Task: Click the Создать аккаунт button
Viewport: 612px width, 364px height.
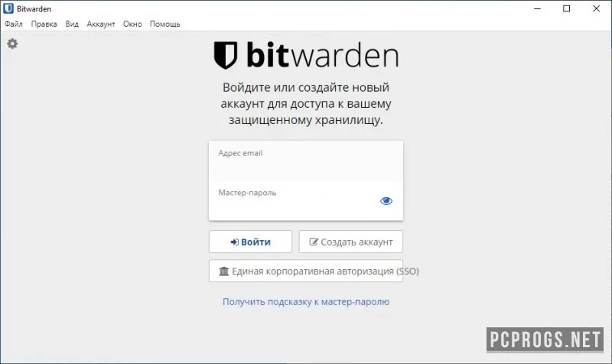Action: (351, 242)
